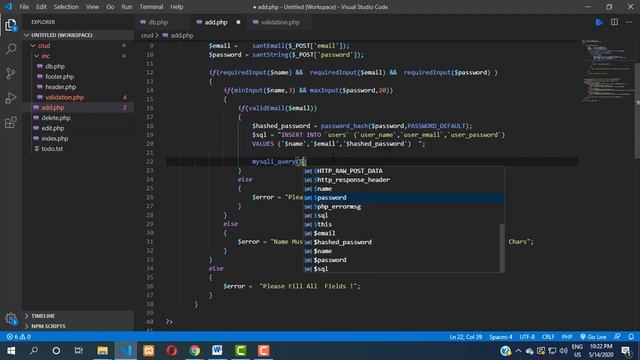Open the Edit menu

coord(41,7)
